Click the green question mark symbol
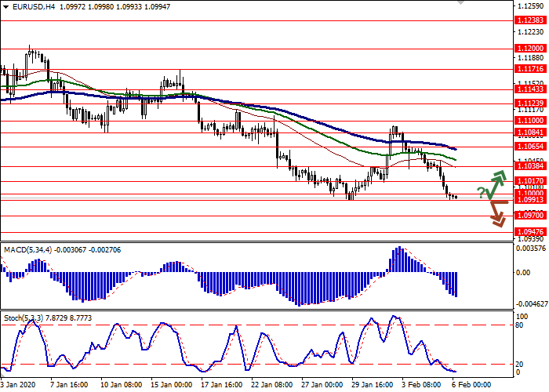This screenshot has height=392, width=549. pos(481,192)
